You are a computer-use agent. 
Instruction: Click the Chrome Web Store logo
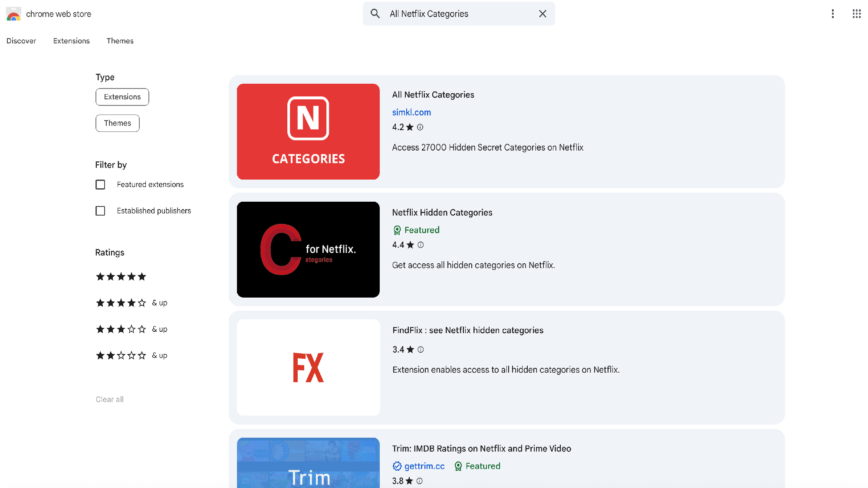14,14
